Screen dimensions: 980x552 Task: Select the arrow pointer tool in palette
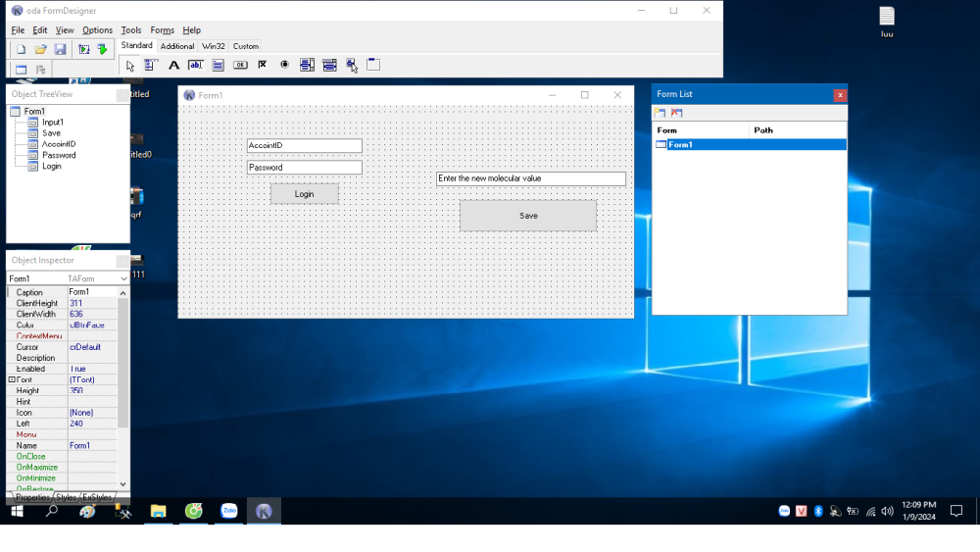(129, 65)
